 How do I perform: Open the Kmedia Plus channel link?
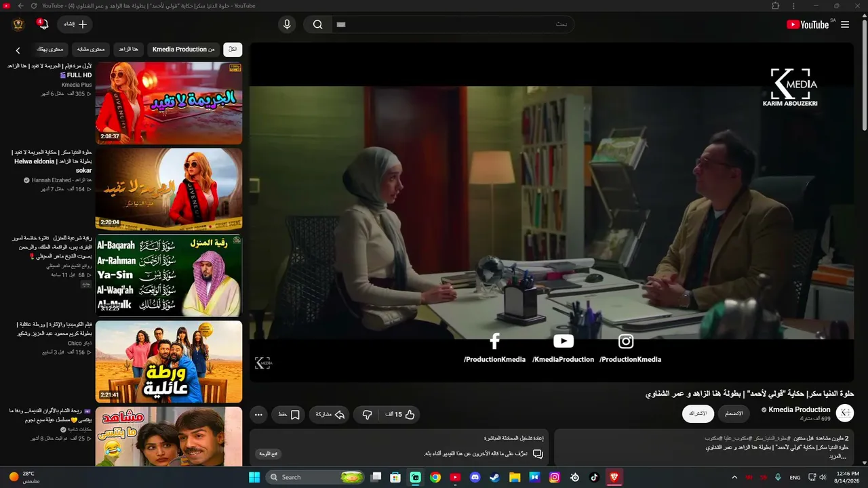(x=77, y=85)
